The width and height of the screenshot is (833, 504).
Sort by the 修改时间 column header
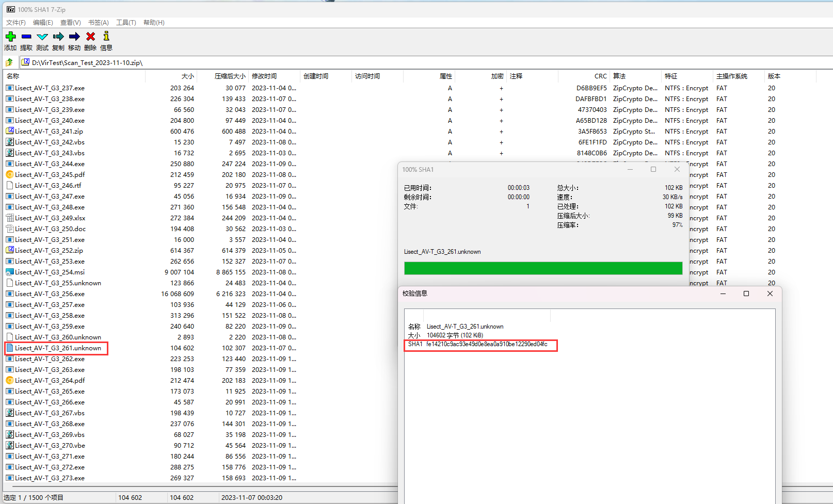(x=274, y=76)
